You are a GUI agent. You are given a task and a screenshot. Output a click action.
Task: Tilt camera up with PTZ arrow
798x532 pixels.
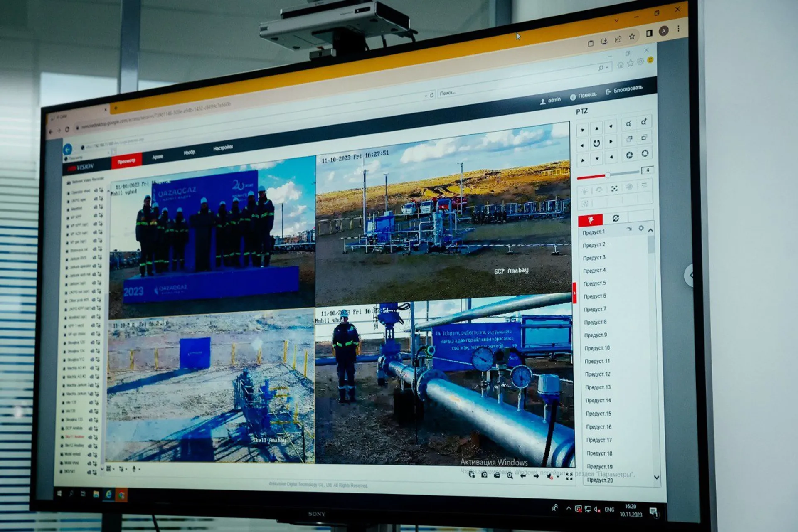tap(596, 128)
